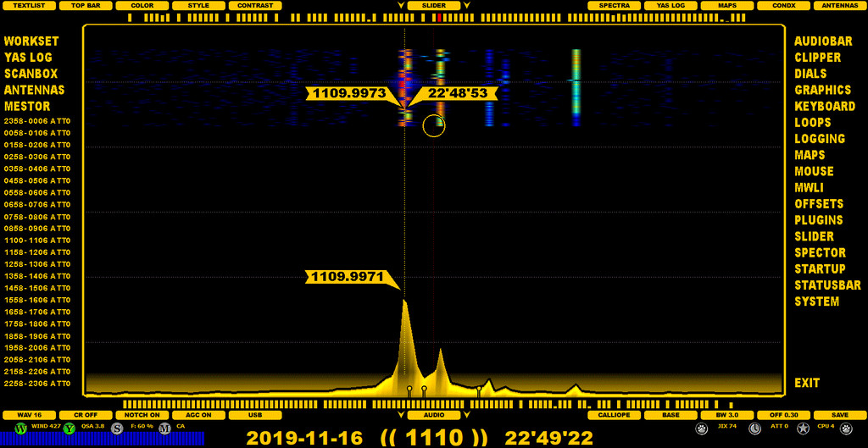The width and height of the screenshot is (868, 448).
Task: Toggle the NOTCH ON button
Action: coord(142,415)
